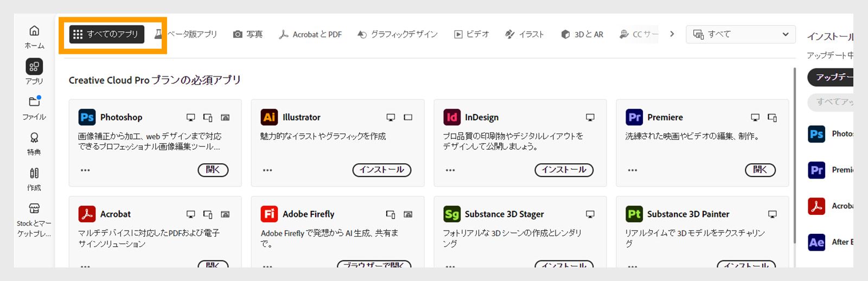Click the Substance 3D Painter icon

click(x=634, y=214)
